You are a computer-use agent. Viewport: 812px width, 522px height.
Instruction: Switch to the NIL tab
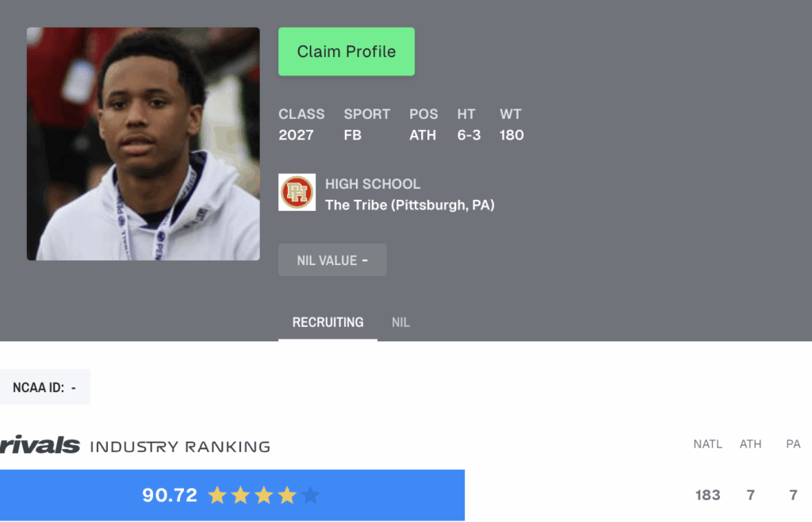pos(400,322)
